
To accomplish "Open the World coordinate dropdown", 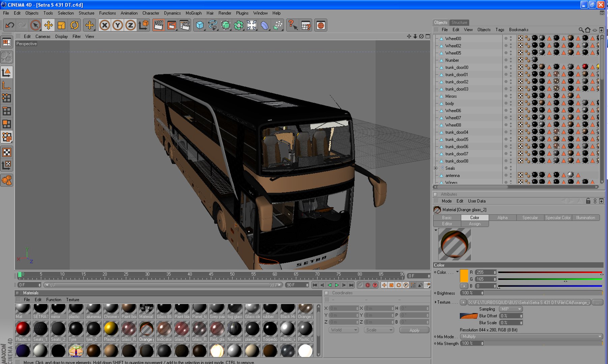I will pos(344,330).
